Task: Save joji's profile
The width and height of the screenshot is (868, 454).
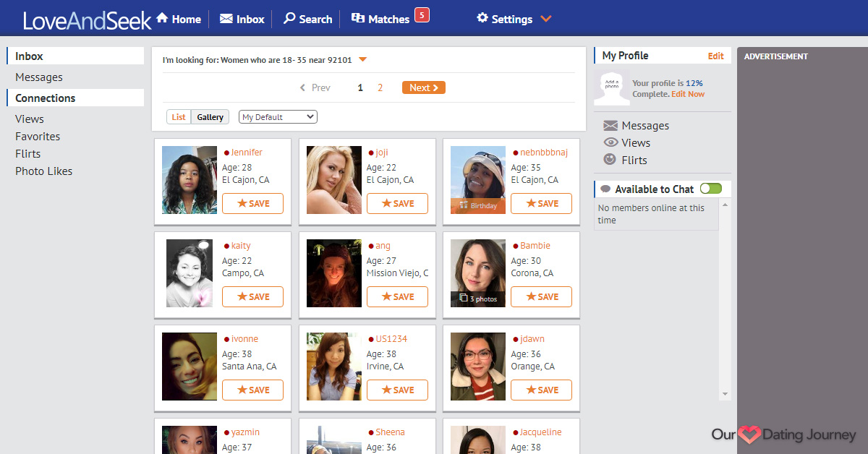Action: (397, 204)
